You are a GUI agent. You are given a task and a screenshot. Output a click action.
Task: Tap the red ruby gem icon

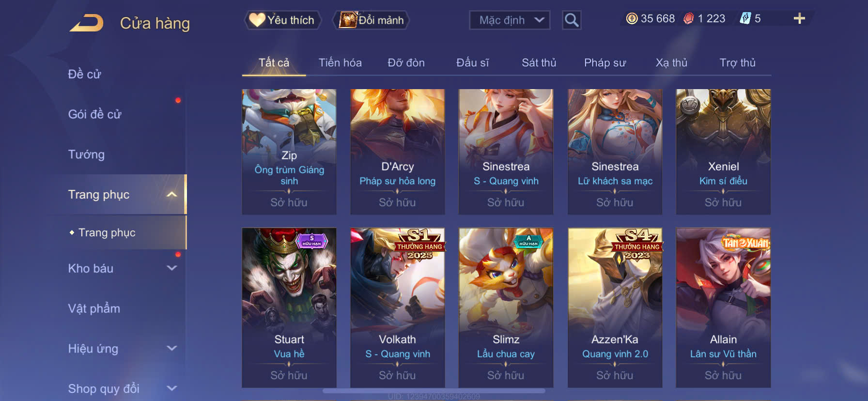(x=688, y=18)
